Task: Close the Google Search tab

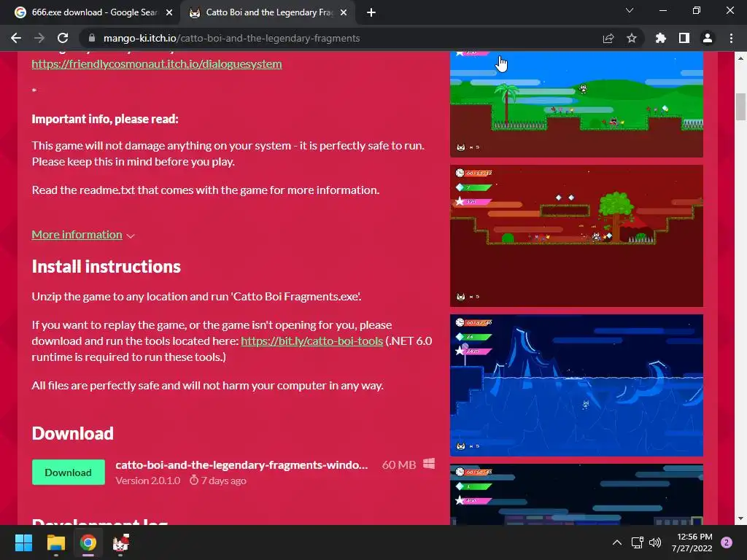Action: (169, 12)
